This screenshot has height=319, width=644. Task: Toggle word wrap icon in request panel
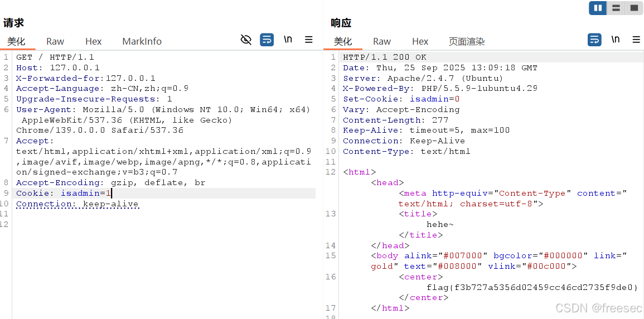[267, 40]
